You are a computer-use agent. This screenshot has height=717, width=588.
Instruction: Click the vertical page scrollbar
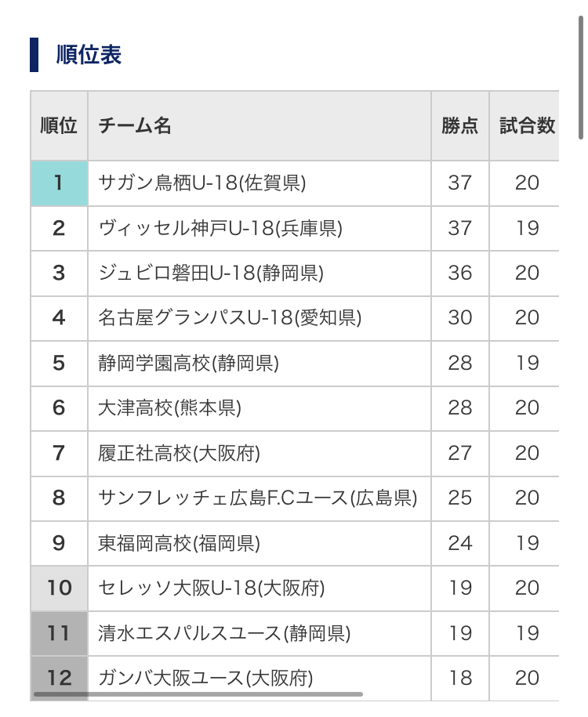[x=581, y=78]
